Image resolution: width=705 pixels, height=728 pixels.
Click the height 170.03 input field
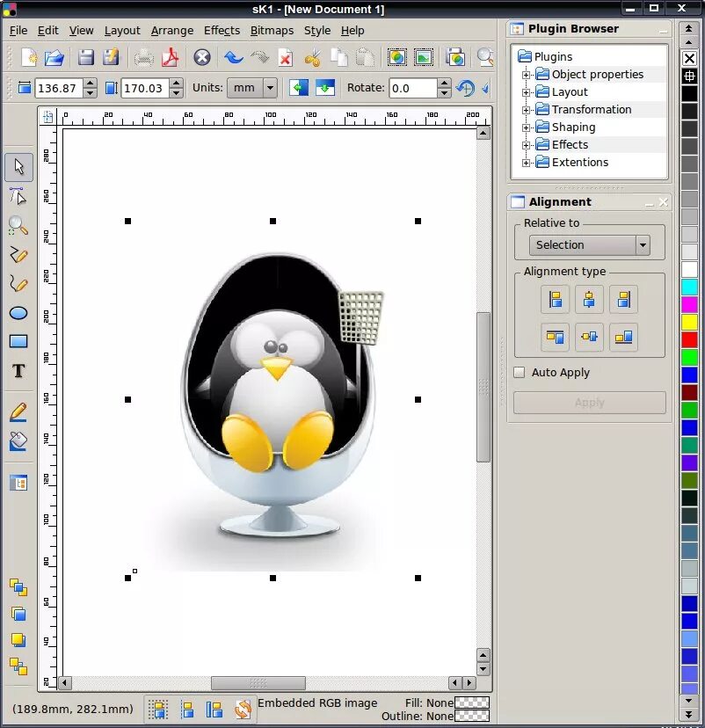pyautogui.click(x=145, y=88)
